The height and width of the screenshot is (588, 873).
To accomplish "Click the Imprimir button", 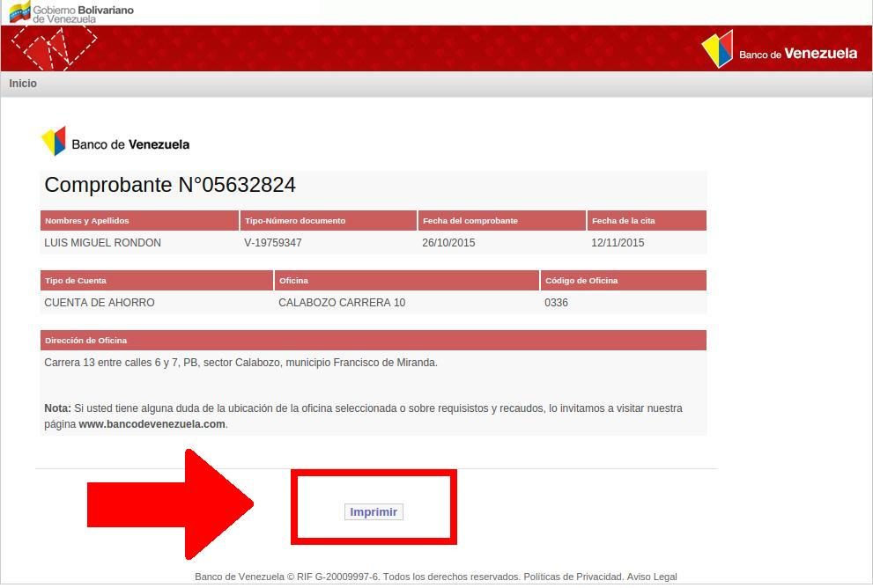I will pos(374,511).
